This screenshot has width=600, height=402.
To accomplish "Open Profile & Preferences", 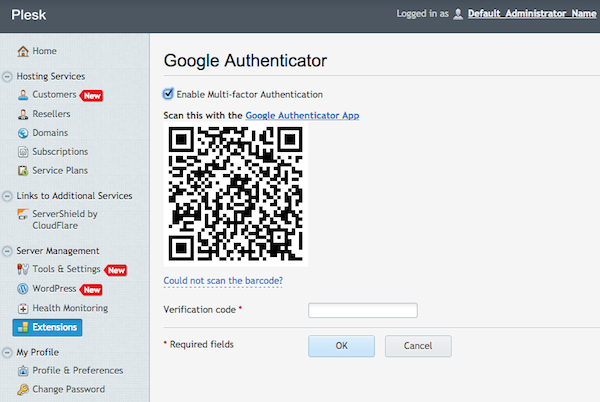I will [78, 370].
